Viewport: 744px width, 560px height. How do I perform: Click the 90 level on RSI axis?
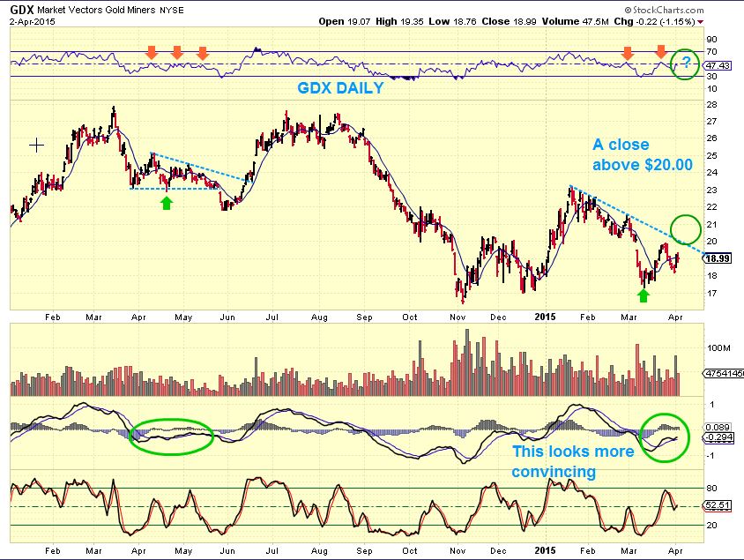click(x=711, y=40)
